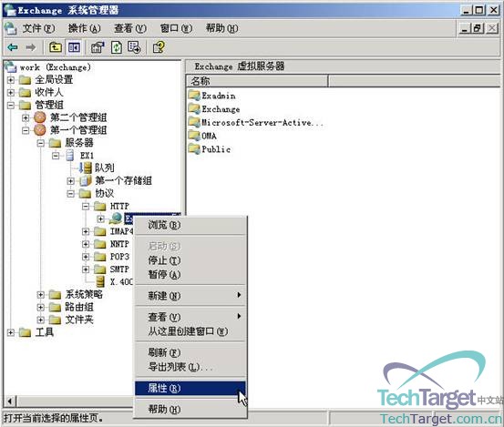Collapse the 服务器 node

pyautogui.click(x=40, y=143)
